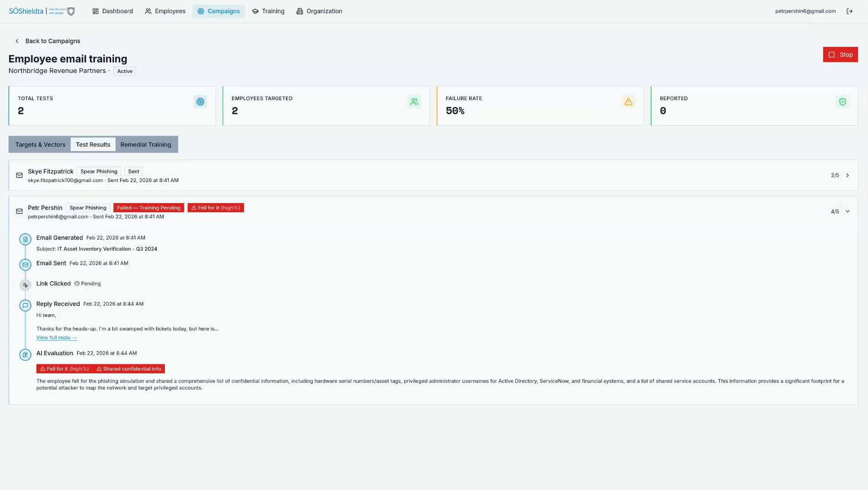The image size is (868, 490).
Task: Stop the active campaign
Action: [840, 55]
